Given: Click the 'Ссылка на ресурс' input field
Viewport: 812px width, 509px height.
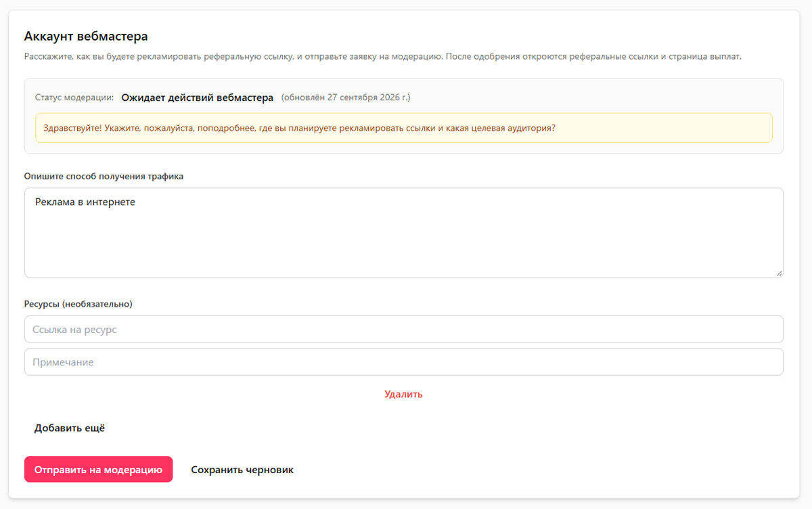Looking at the screenshot, I should (x=404, y=329).
